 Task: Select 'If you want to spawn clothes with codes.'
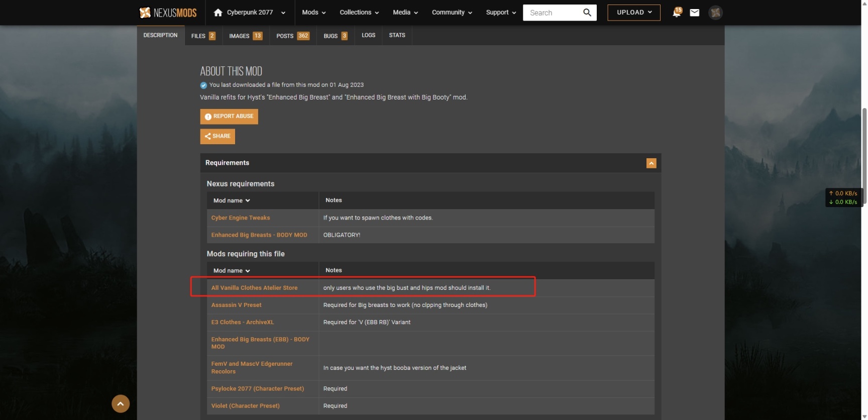pos(378,218)
